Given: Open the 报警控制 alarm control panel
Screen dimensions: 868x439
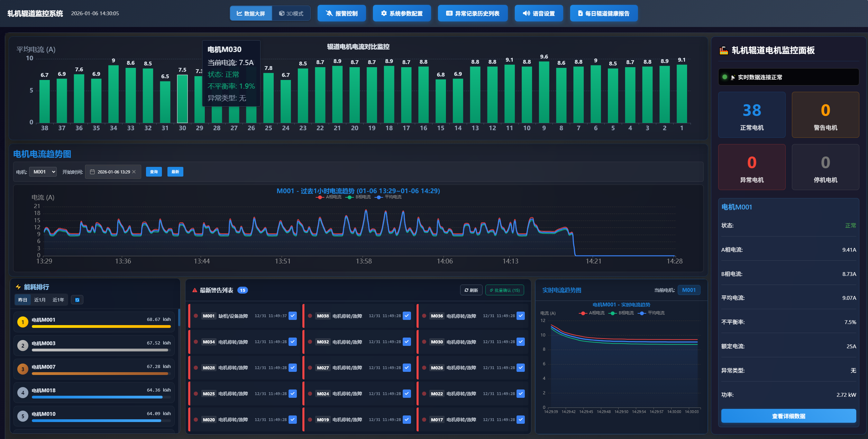Looking at the screenshot, I should pos(341,14).
